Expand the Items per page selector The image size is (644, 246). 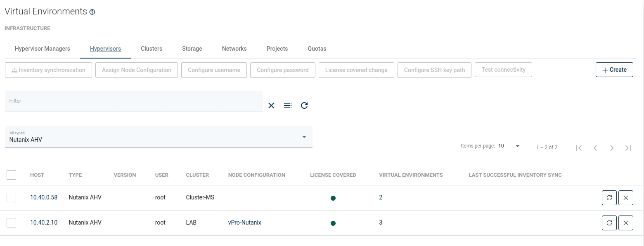coord(509,146)
